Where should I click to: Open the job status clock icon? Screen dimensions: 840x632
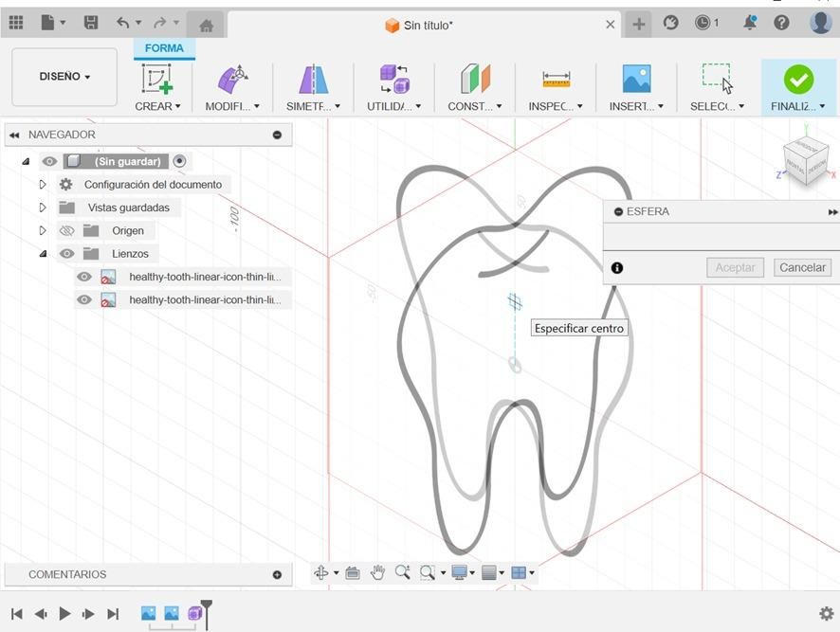pos(703,23)
